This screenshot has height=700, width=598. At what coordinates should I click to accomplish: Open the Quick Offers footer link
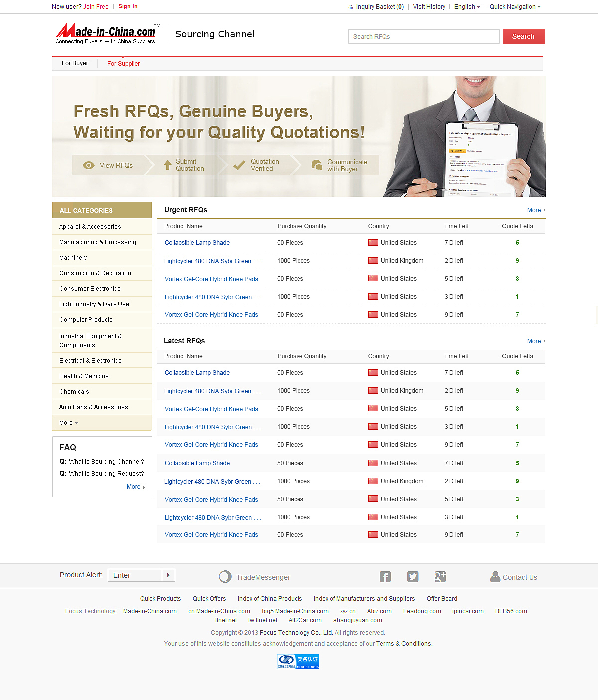click(x=209, y=599)
